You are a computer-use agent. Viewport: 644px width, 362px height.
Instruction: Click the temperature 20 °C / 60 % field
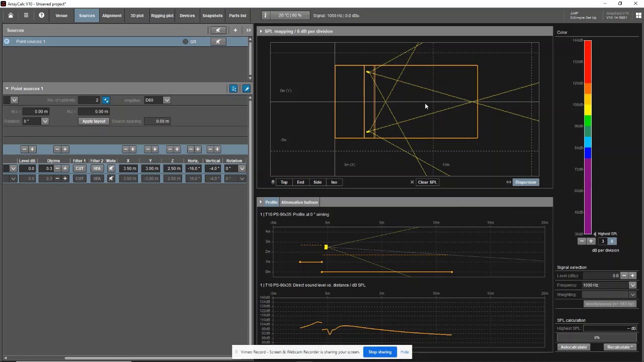(290, 16)
